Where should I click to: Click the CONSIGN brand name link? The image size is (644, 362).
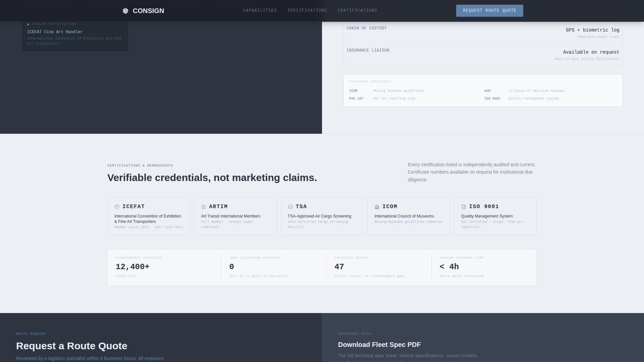148,11
